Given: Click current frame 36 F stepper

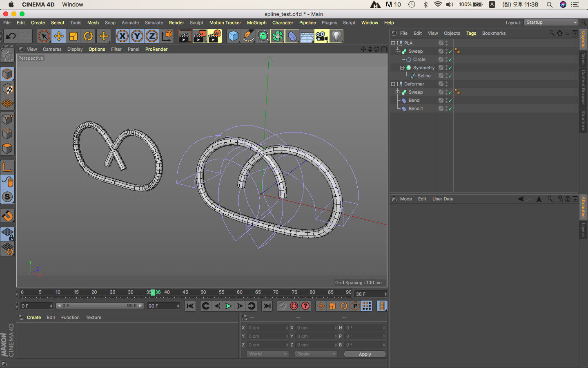Looking at the screenshot, I should 385,294.
